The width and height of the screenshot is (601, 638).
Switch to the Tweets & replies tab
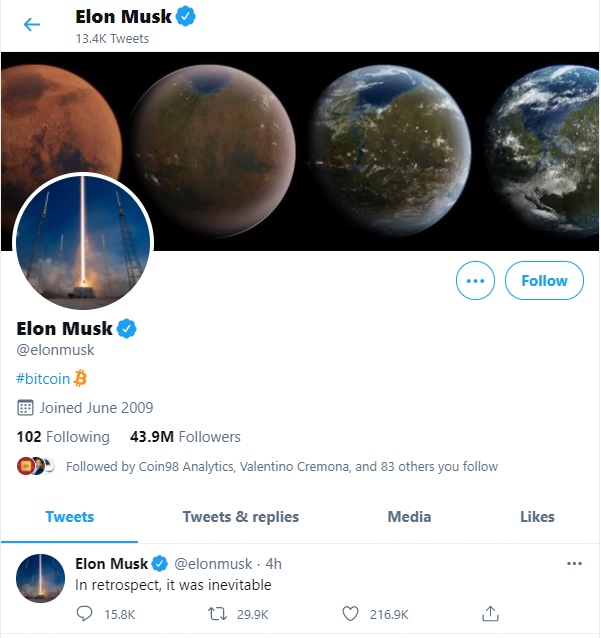(240, 517)
